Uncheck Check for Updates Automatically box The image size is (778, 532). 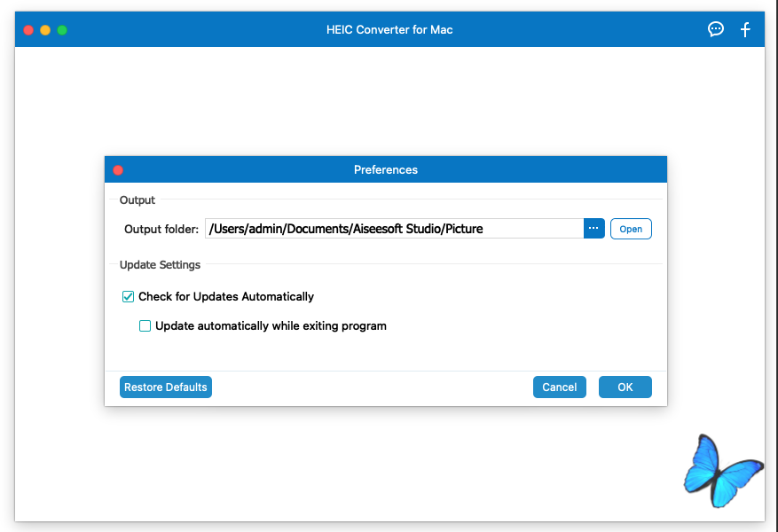click(129, 297)
